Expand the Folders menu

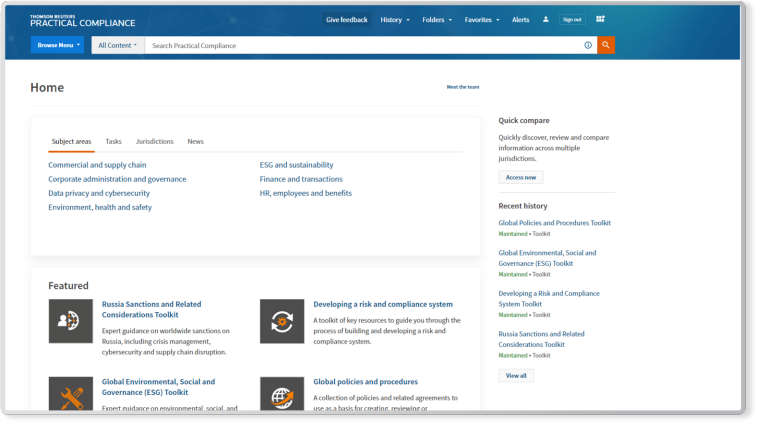tap(437, 19)
